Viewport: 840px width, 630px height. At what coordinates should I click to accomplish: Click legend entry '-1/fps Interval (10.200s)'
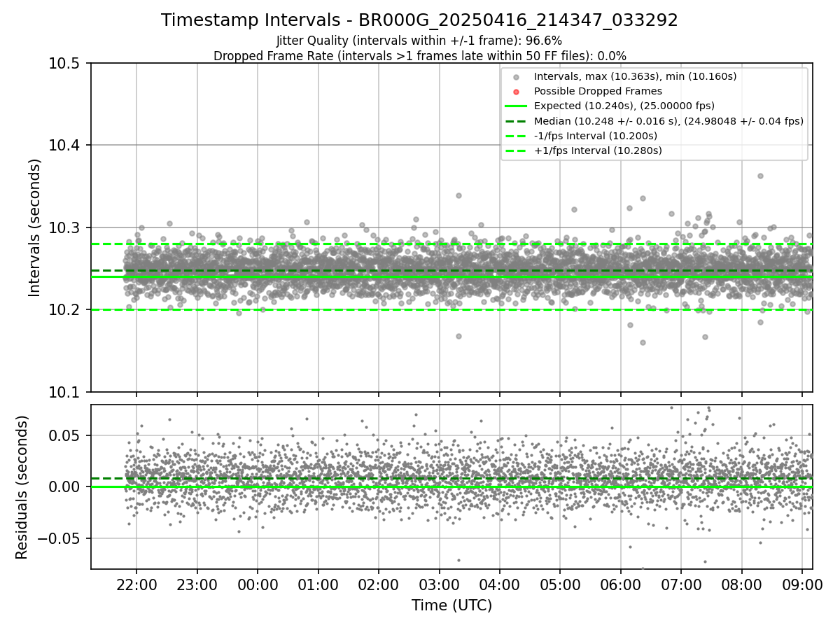point(596,136)
